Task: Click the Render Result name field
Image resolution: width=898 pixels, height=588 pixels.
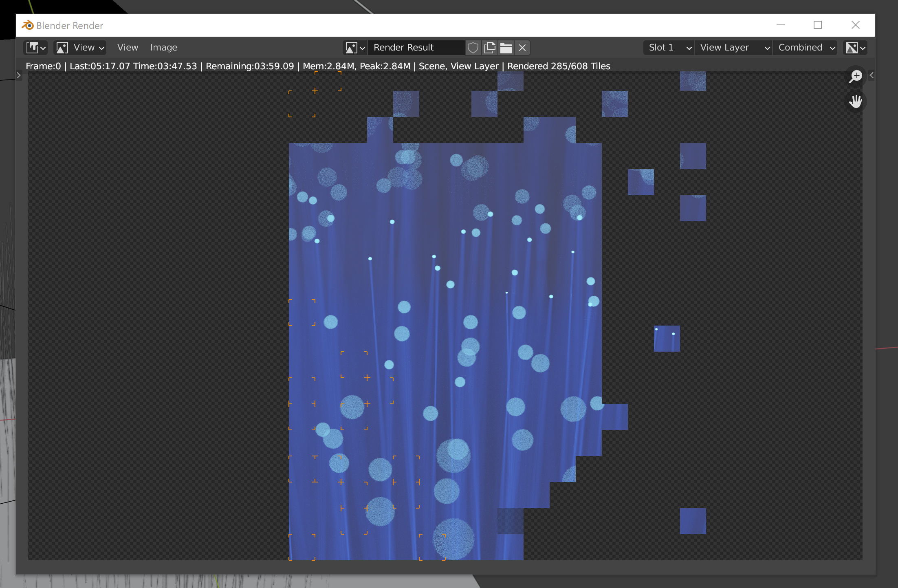Action: tap(416, 47)
